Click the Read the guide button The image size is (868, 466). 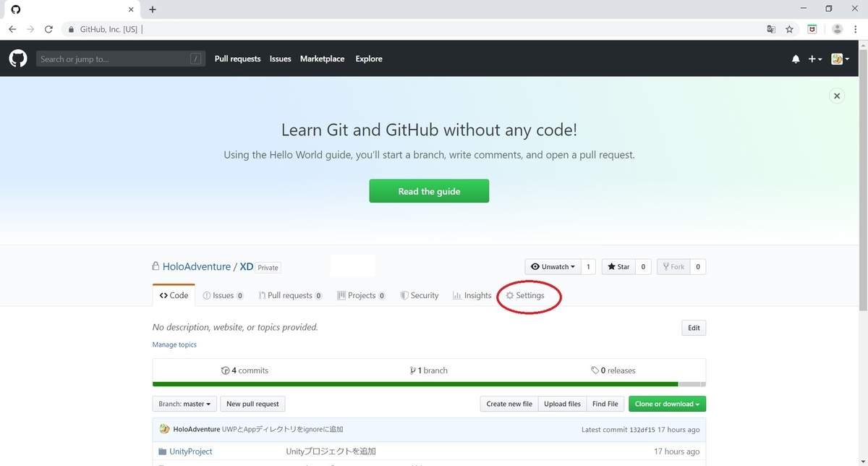[429, 191]
